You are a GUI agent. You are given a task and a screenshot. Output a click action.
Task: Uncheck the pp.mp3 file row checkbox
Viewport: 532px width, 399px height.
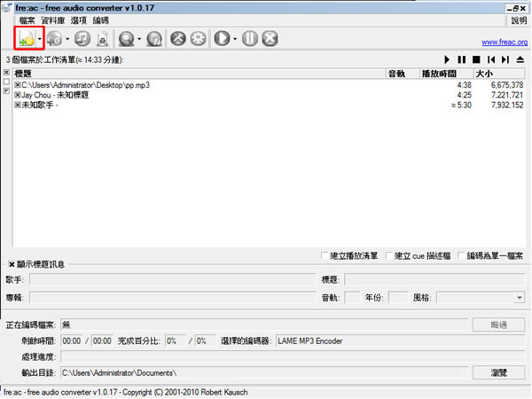(18, 85)
